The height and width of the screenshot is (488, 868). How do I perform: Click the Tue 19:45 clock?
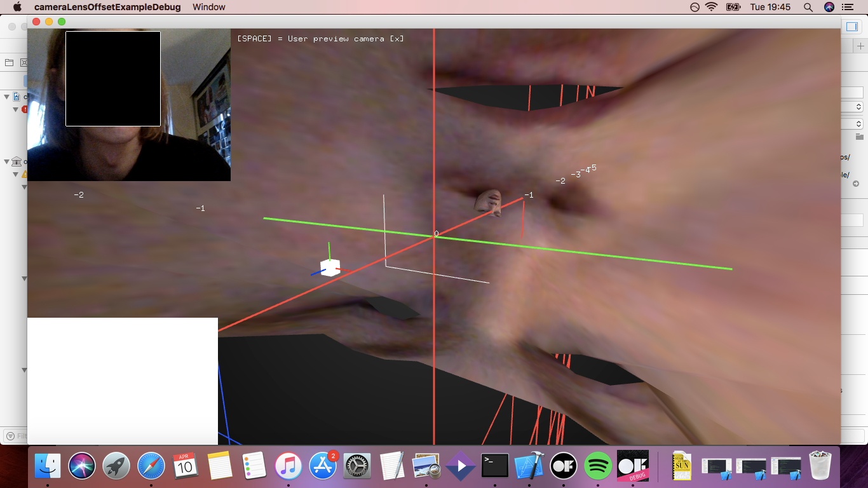click(x=770, y=7)
